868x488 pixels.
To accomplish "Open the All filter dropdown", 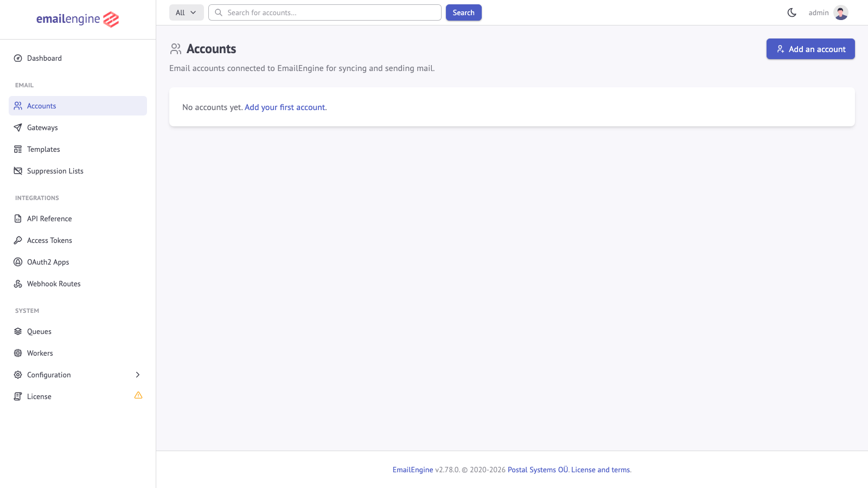I will [187, 12].
